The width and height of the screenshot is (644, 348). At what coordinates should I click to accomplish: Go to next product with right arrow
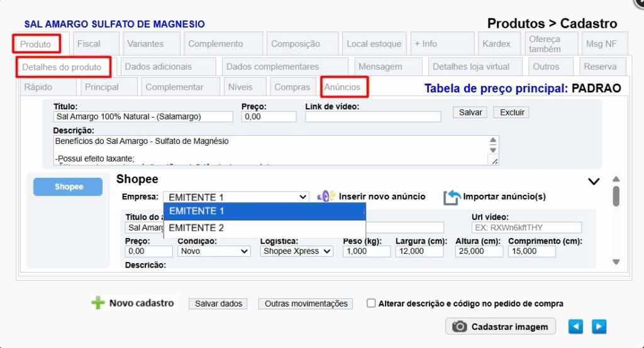click(x=599, y=327)
